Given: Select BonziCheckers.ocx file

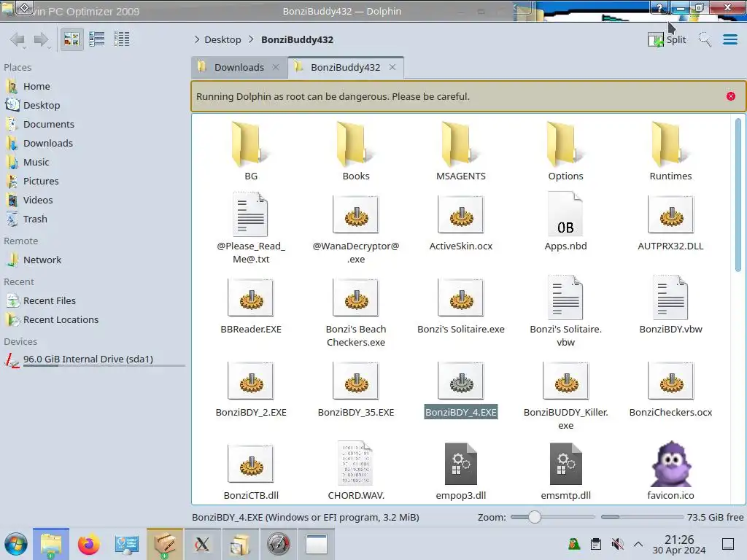Looking at the screenshot, I should (x=670, y=388).
